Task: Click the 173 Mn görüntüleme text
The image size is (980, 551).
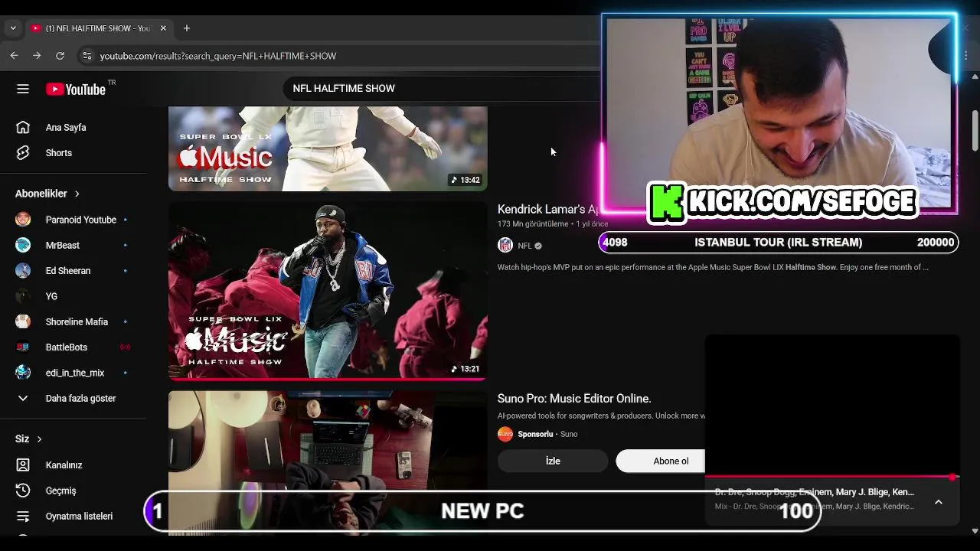Action: tap(533, 224)
